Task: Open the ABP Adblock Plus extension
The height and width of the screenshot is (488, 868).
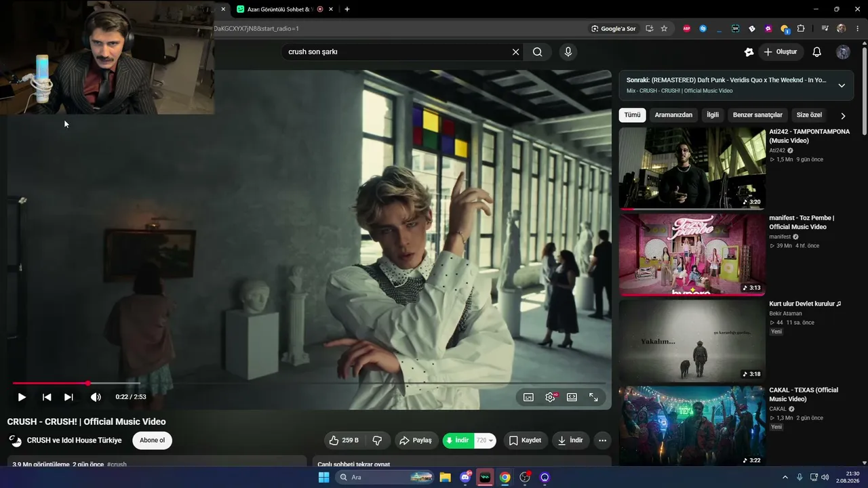Action: 686,28
